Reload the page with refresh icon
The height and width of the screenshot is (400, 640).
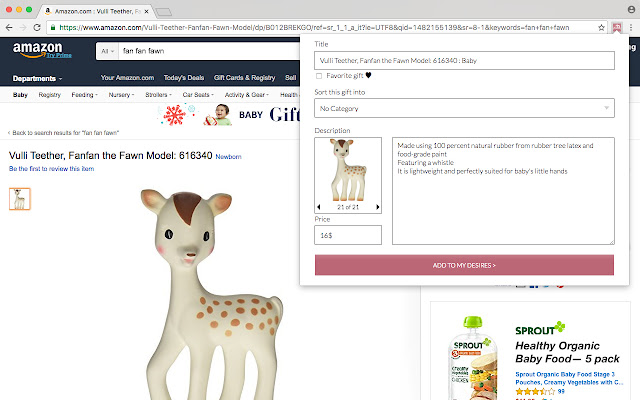pyautogui.click(x=37, y=27)
